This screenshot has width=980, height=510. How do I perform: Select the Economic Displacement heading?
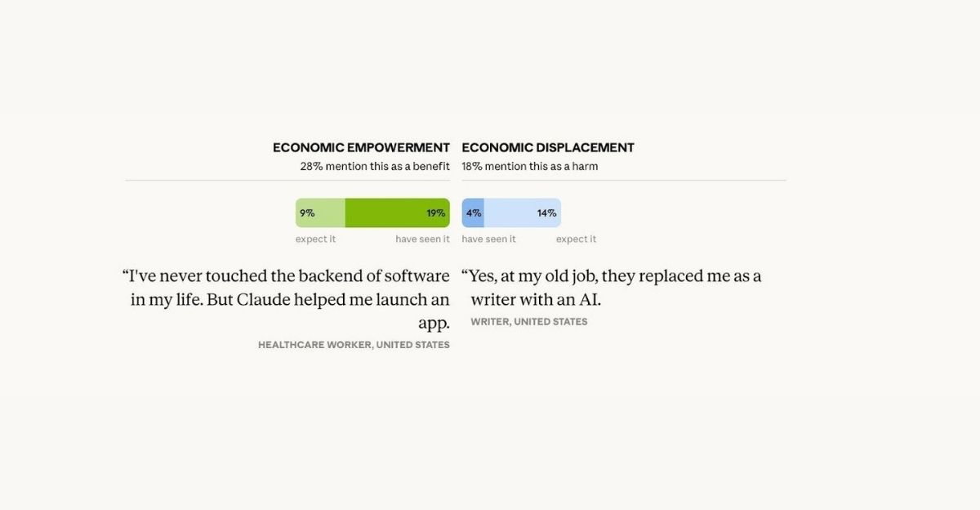548,148
